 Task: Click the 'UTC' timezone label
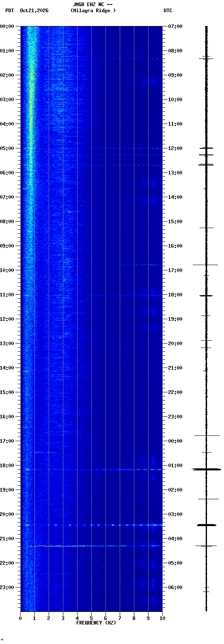[168, 11]
